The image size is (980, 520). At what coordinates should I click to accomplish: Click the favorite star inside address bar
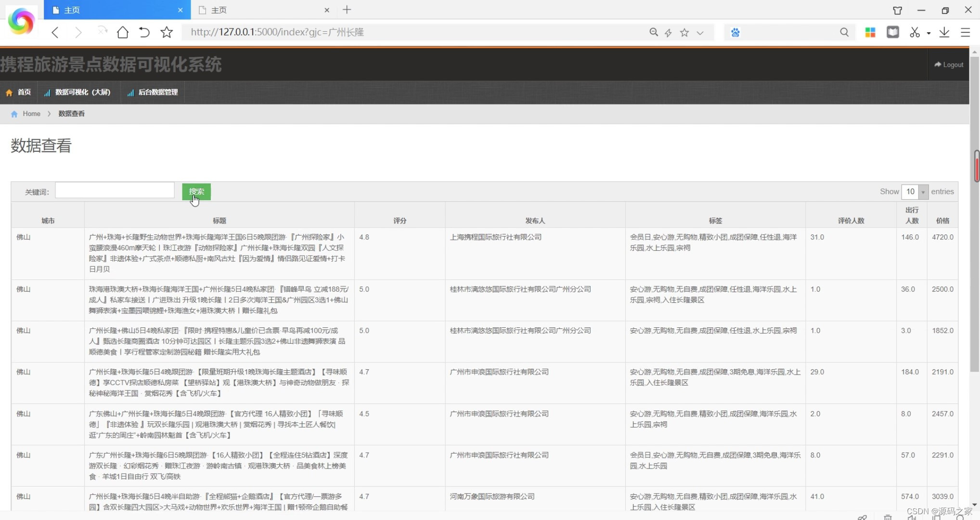coord(684,32)
